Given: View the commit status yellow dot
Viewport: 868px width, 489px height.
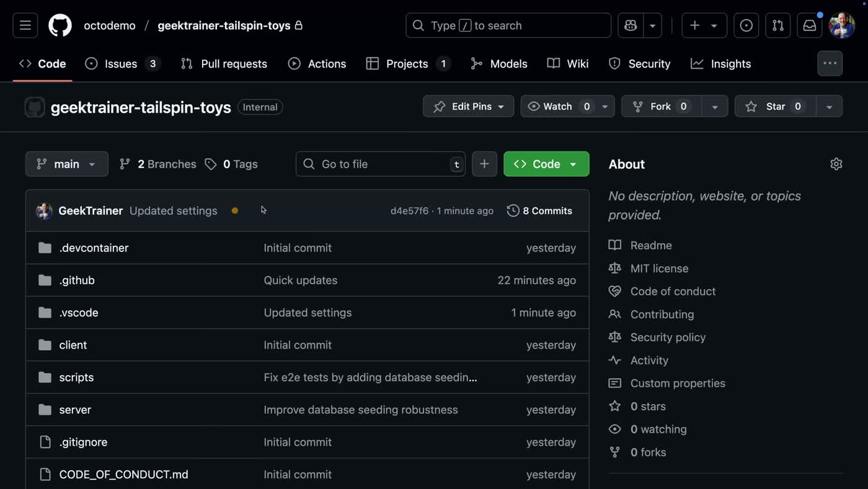Looking at the screenshot, I should click(235, 211).
